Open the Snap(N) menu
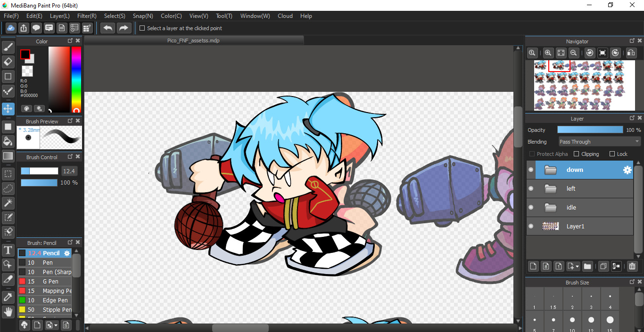 click(x=143, y=16)
